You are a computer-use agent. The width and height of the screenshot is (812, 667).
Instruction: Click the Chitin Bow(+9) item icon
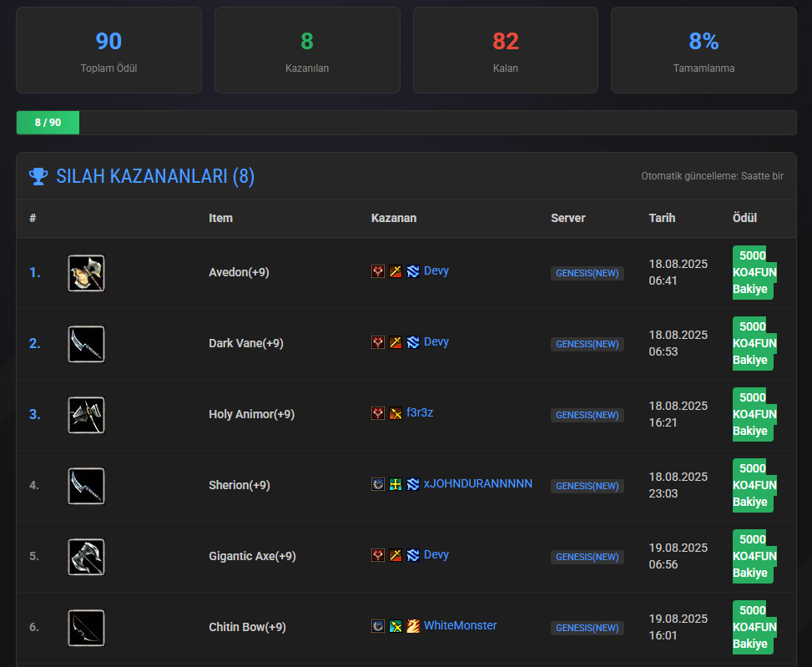pos(86,628)
